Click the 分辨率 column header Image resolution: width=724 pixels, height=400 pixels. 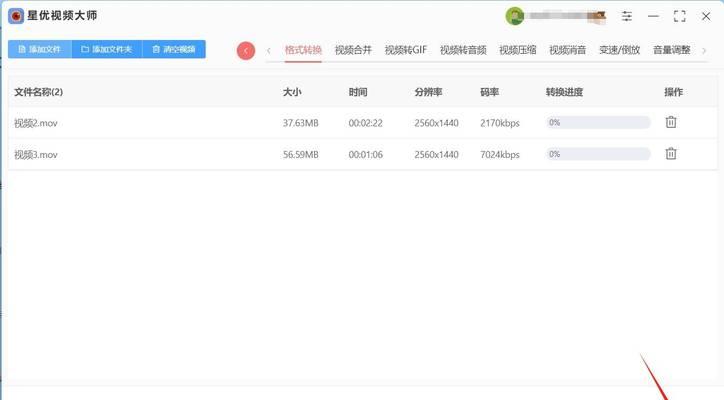pos(428,92)
